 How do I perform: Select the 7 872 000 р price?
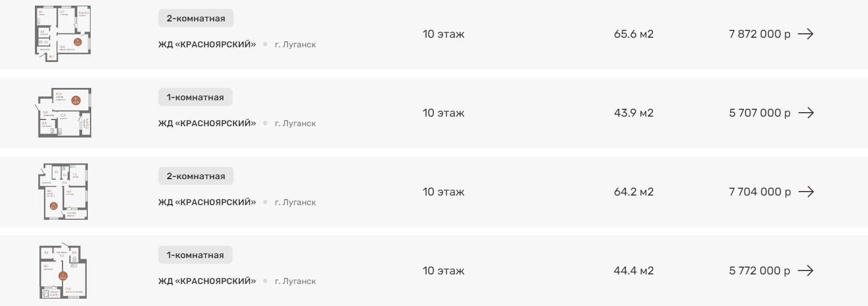point(759,34)
